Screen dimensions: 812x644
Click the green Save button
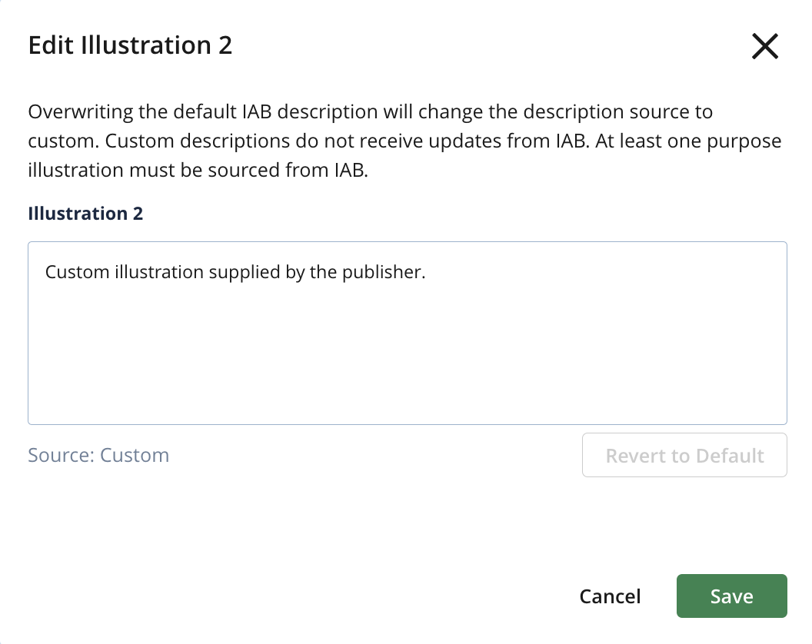coord(731,596)
